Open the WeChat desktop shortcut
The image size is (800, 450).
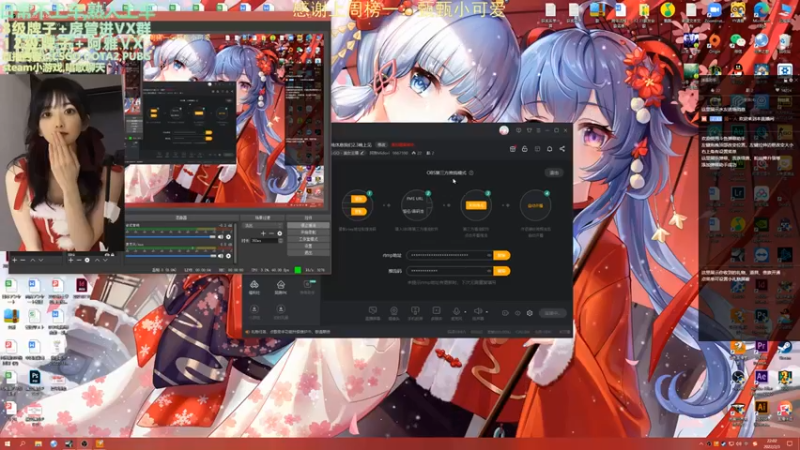tap(738, 41)
